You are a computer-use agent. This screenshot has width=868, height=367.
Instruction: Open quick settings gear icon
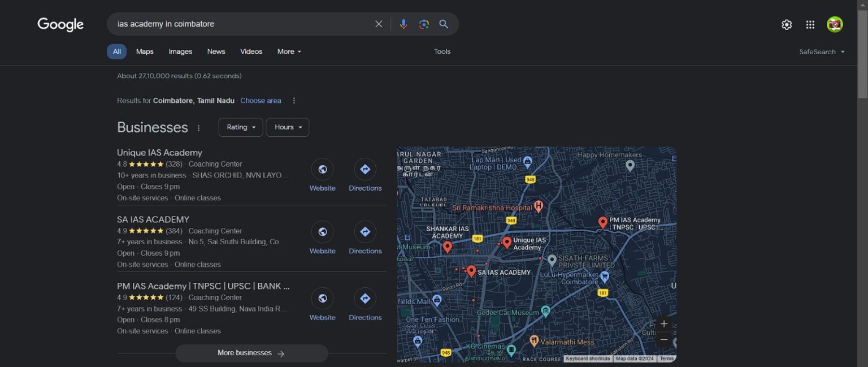787,24
